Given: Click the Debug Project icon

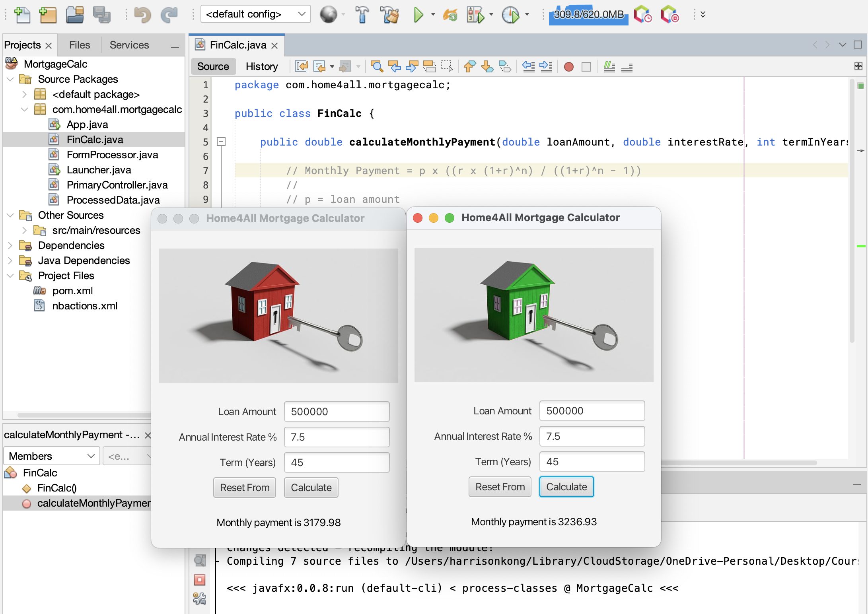Looking at the screenshot, I should click(x=475, y=15).
